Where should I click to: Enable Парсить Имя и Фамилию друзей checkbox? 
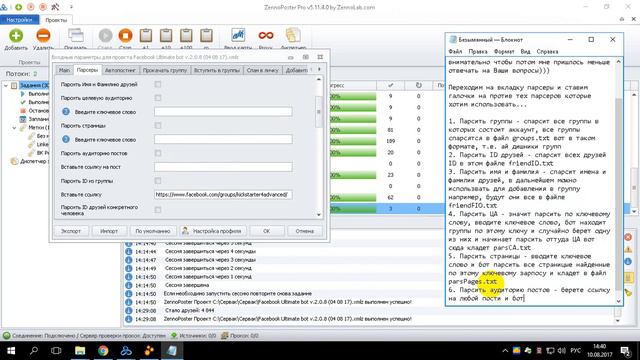[158, 84]
